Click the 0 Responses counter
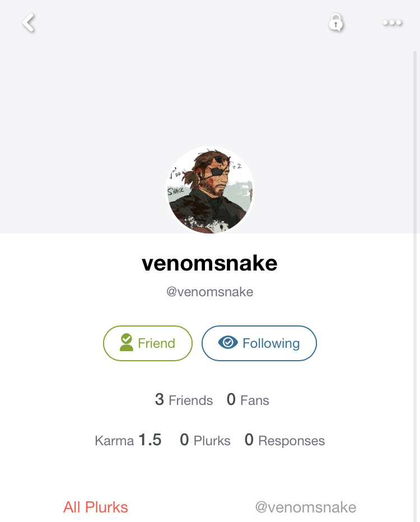This screenshot has height=522, width=420. coord(284,440)
